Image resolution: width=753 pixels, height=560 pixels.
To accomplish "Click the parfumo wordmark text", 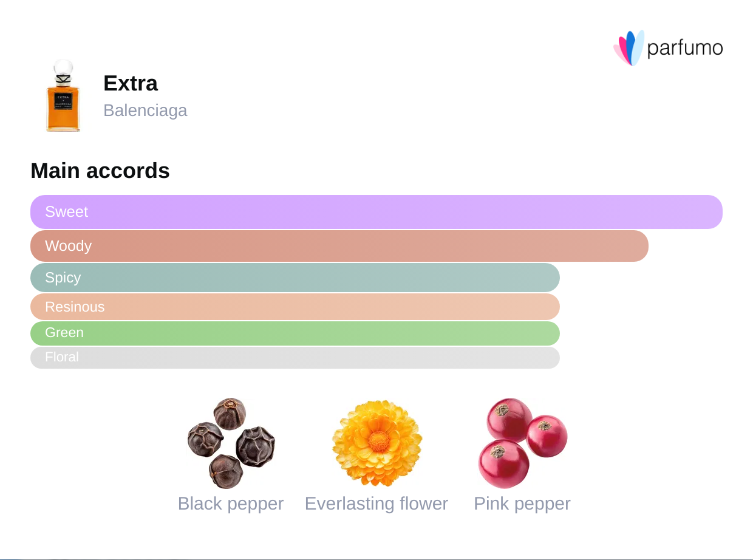I will (685, 48).
